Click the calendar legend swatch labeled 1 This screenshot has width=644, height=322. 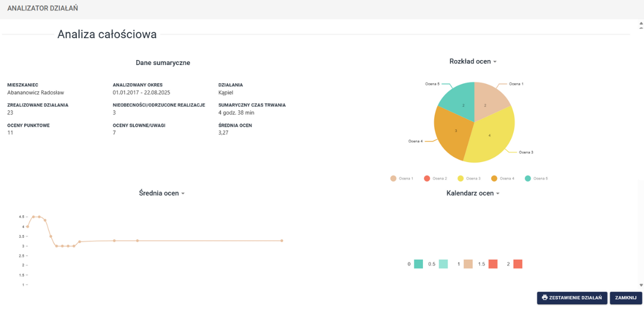click(x=468, y=264)
